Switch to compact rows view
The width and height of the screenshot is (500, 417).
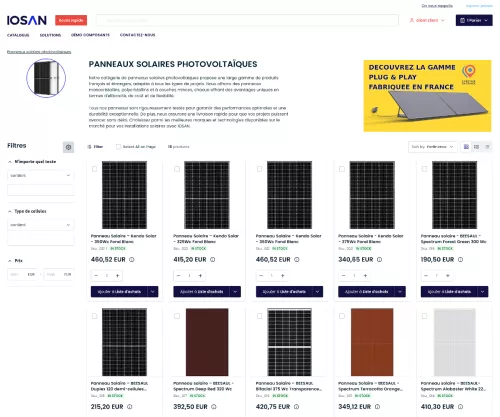pyautogui.click(x=487, y=147)
